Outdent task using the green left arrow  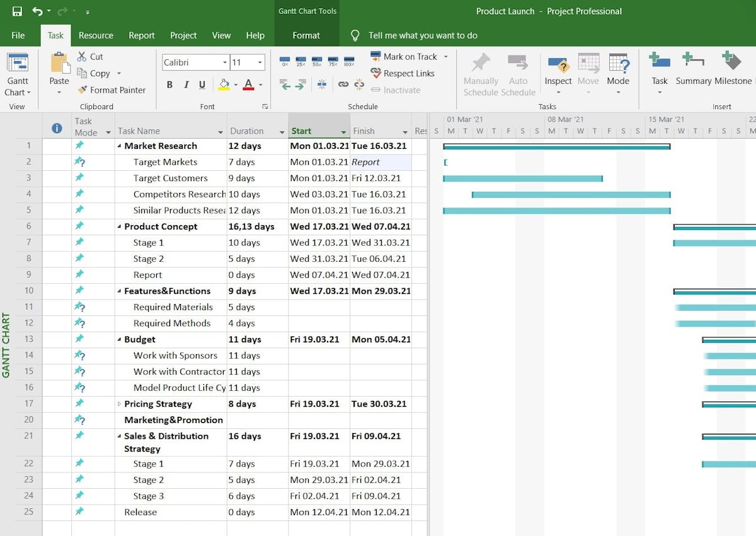(x=284, y=84)
